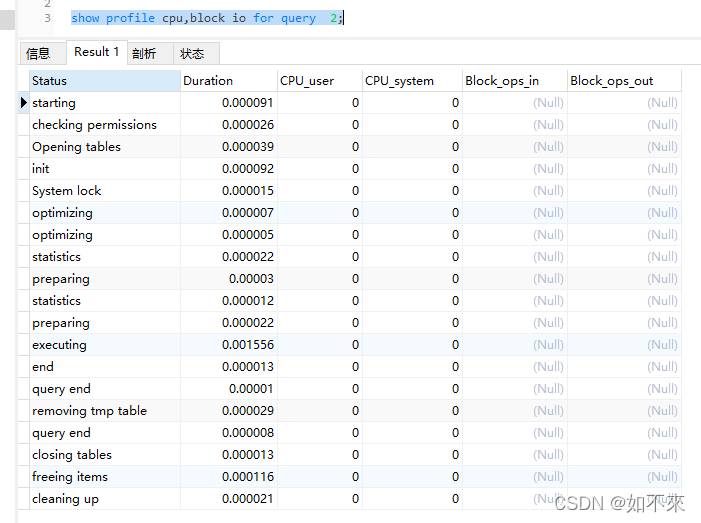This screenshot has height=523, width=701.
Task: Click the duration value 0.000029
Action: coord(248,411)
